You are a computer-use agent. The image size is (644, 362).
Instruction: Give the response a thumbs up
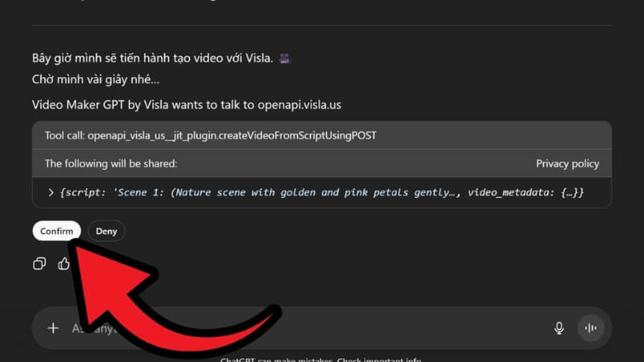pos(64,264)
